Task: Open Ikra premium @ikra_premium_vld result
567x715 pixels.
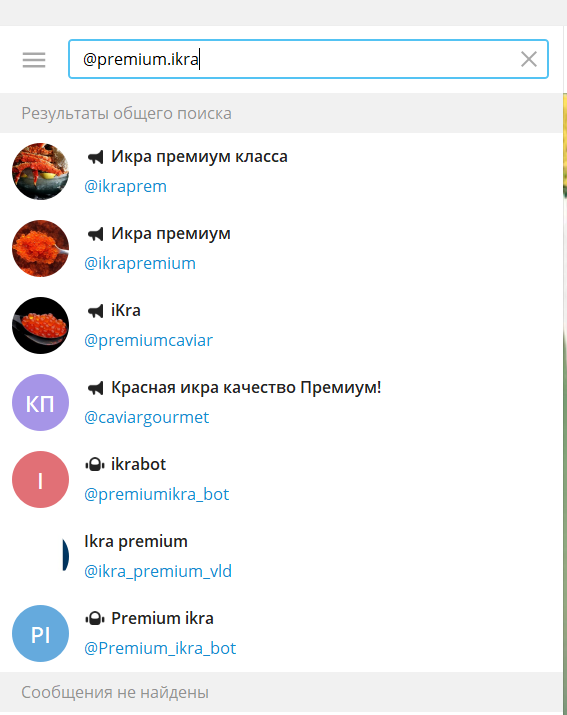Action: (281, 557)
